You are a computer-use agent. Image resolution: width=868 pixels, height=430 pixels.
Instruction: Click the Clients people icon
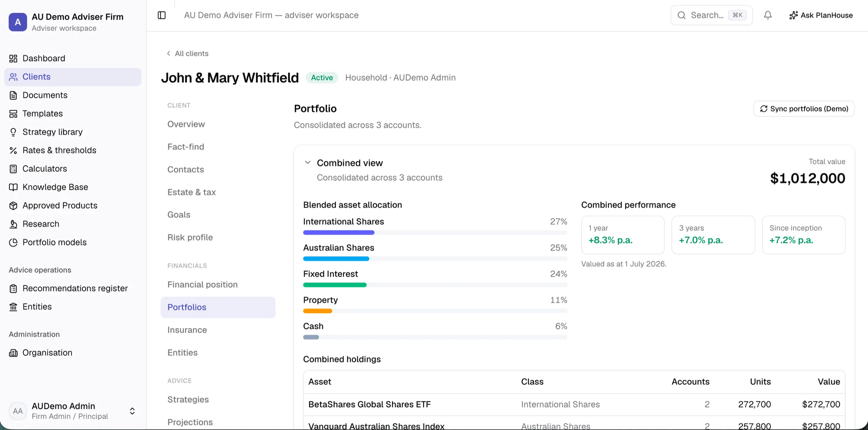point(13,77)
